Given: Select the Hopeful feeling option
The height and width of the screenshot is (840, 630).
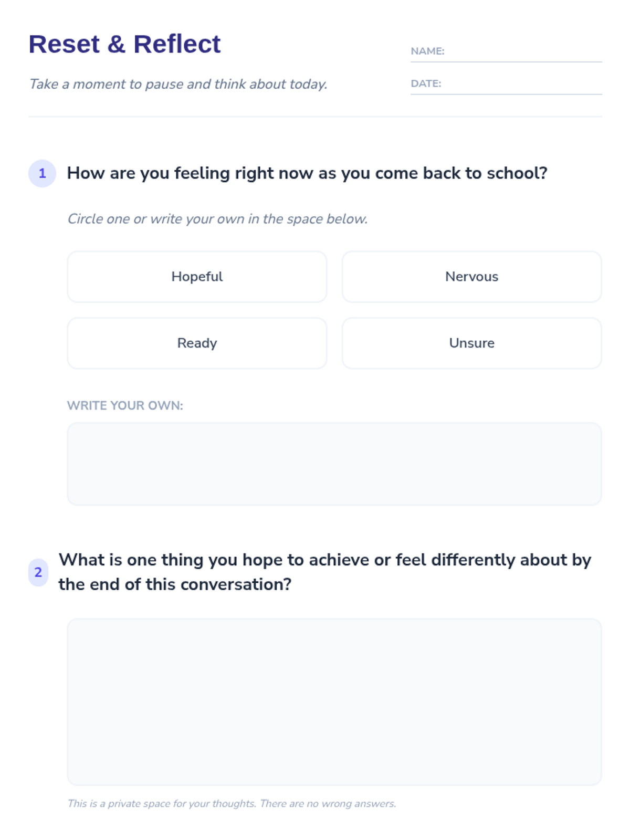Looking at the screenshot, I should (197, 277).
